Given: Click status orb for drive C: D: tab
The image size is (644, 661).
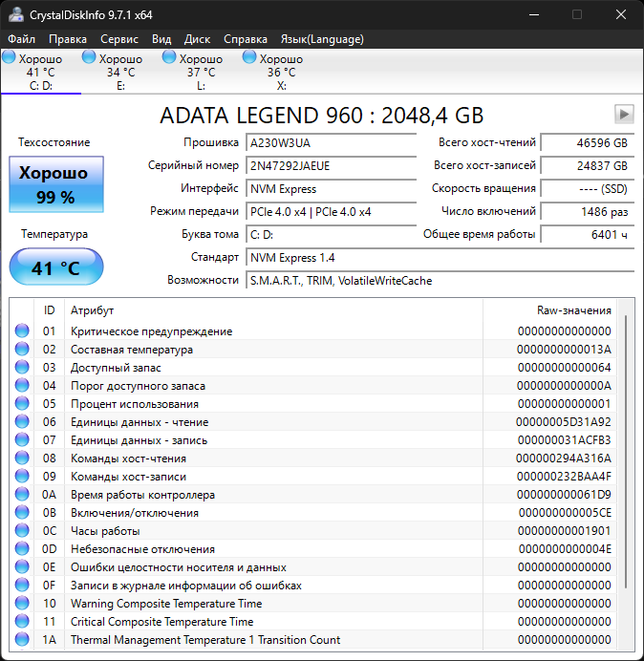Looking at the screenshot, I should click(9, 58).
